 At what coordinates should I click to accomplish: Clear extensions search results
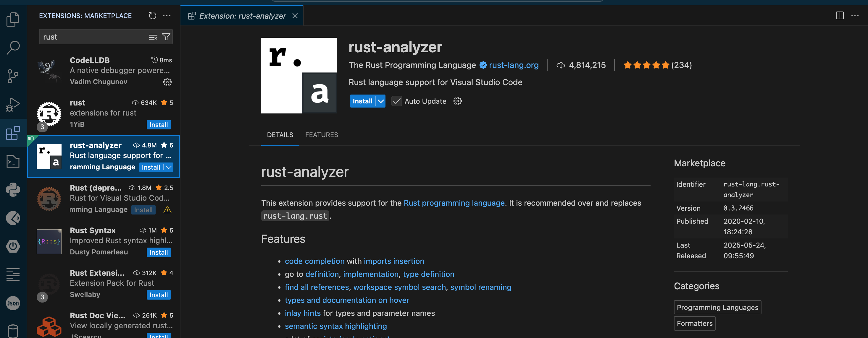pos(153,37)
